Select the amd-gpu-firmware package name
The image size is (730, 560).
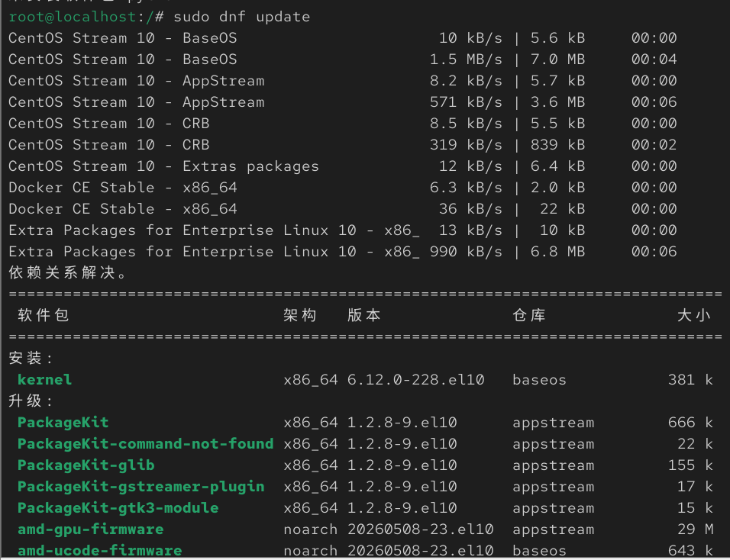pyautogui.click(x=90, y=529)
